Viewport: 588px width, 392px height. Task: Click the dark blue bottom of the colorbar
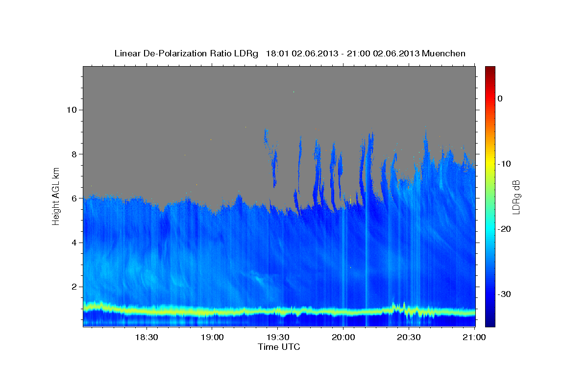tap(490, 321)
